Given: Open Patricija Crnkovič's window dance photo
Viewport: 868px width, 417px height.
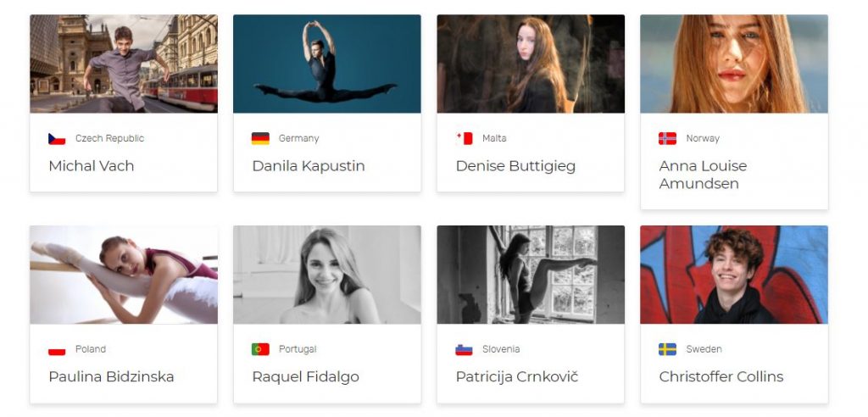Looking at the screenshot, I should click(531, 275).
